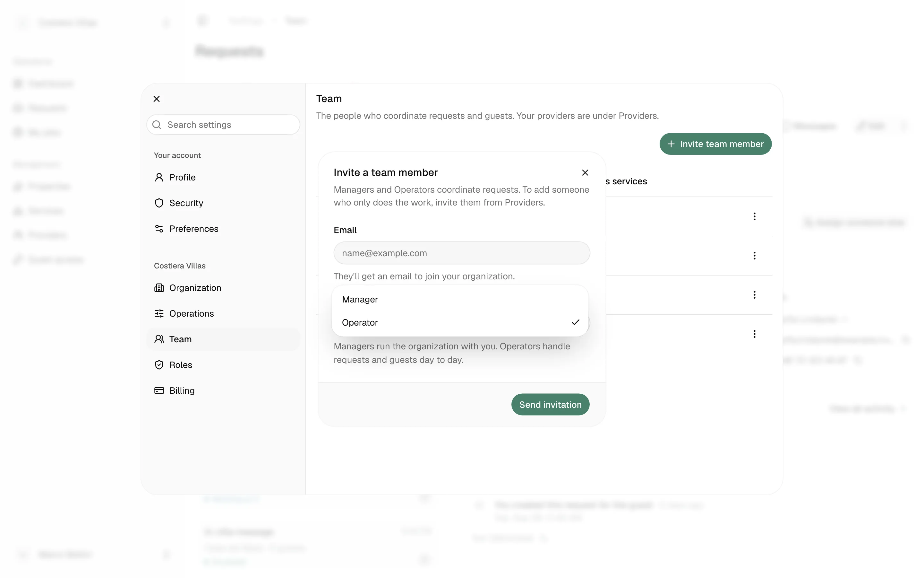Screen dimensions: 924x578
Task: Click plus icon on Invite team member
Action: click(x=671, y=144)
